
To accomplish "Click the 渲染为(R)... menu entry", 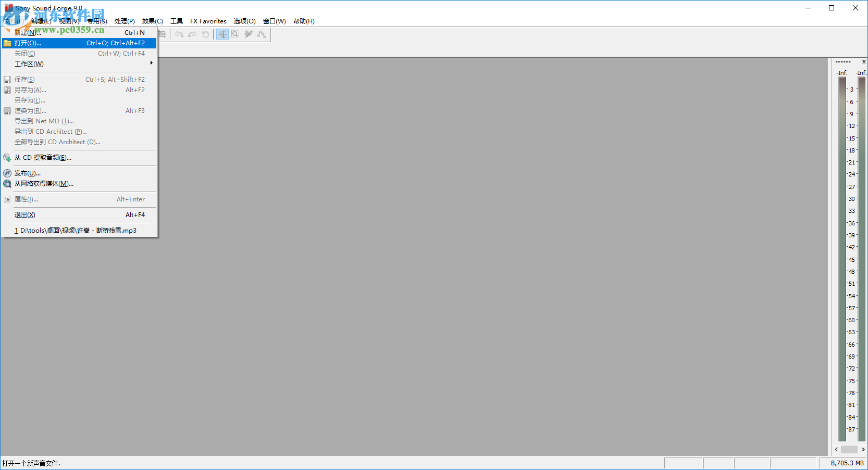I will point(79,111).
